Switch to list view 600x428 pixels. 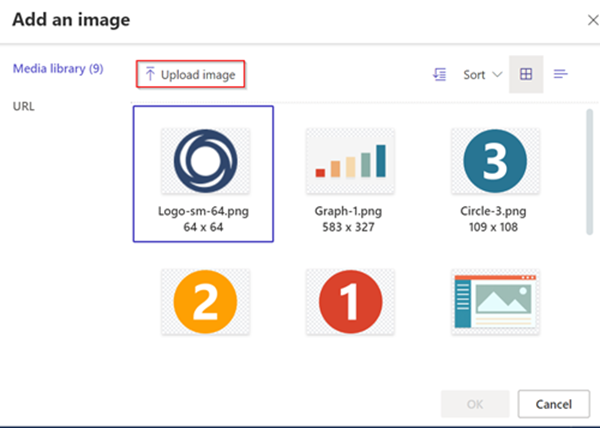[x=561, y=74]
